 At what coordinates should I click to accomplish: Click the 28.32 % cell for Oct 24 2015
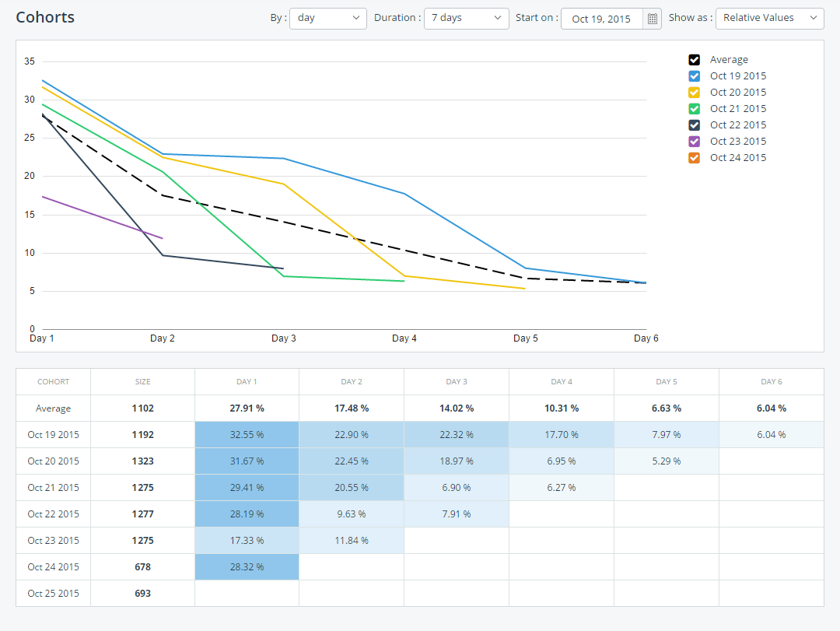247,566
